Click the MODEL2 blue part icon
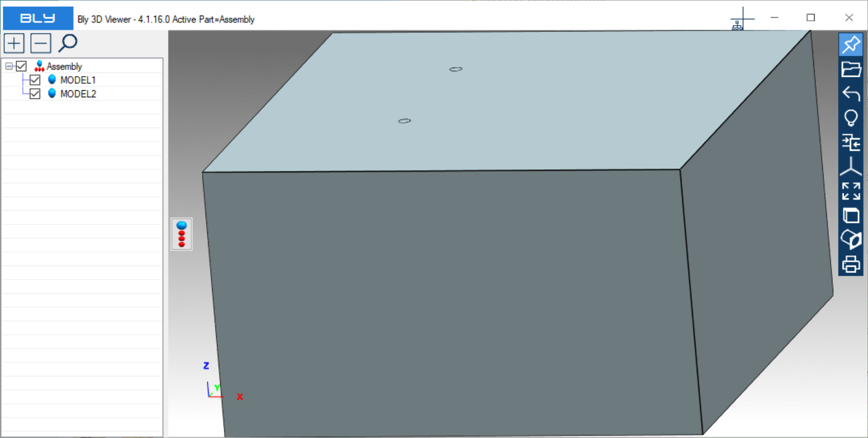Image resolution: width=868 pixels, height=438 pixels. click(x=52, y=93)
